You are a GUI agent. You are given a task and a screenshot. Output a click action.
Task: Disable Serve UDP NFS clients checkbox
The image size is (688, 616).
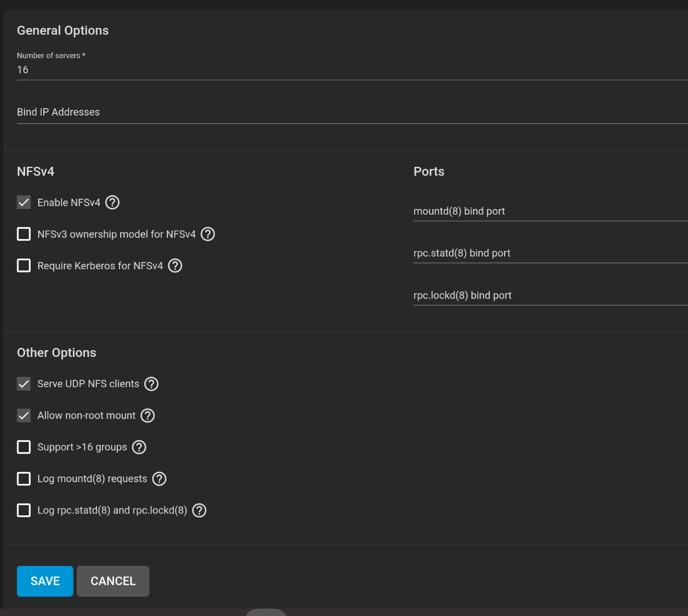[x=24, y=384]
